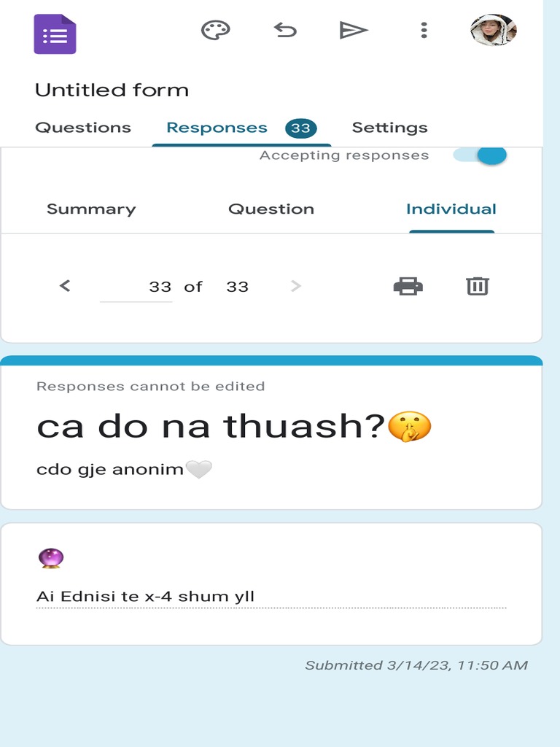Click the next response arrow

click(x=295, y=286)
